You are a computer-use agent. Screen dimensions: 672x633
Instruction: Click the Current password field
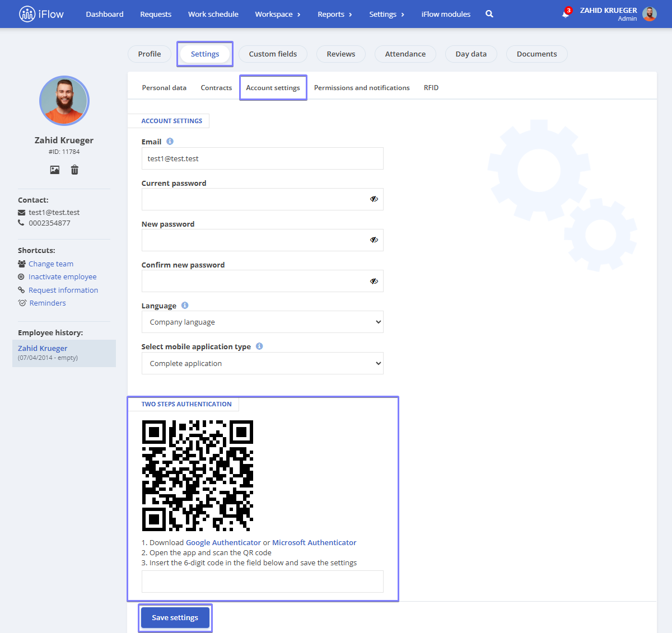click(x=263, y=199)
